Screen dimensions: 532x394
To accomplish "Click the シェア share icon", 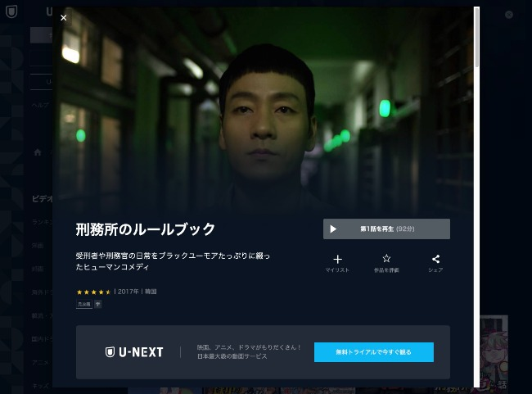I will (x=435, y=259).
